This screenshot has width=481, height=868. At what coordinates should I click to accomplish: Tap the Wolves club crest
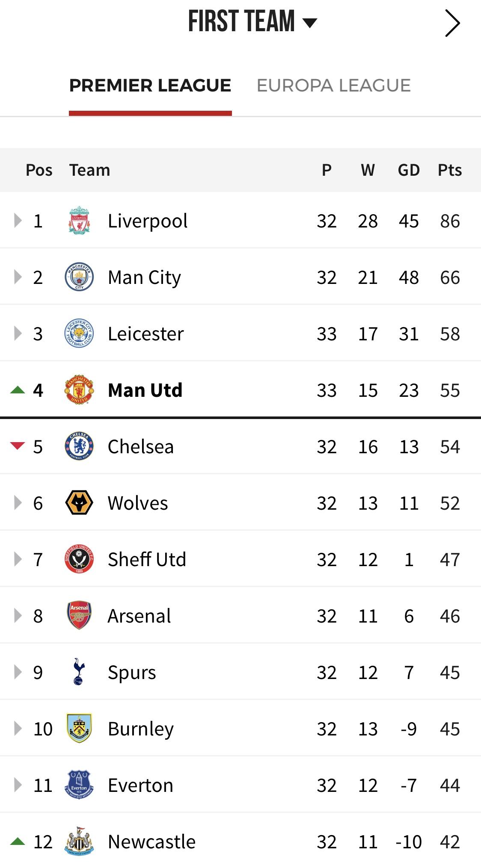click(x=79, y=503)
